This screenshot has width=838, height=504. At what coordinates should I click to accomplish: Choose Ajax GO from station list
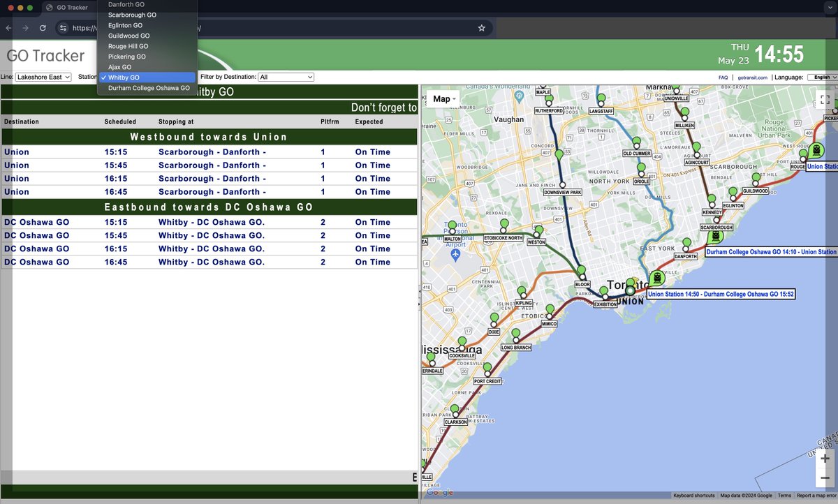(119, 67)
